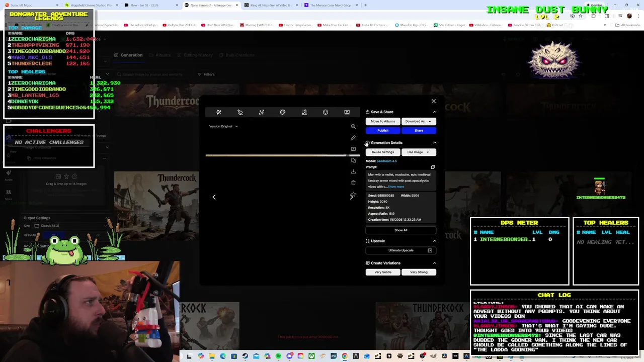Click the download tray icon
The image size is (644, 362).
[x=353, y=171]
